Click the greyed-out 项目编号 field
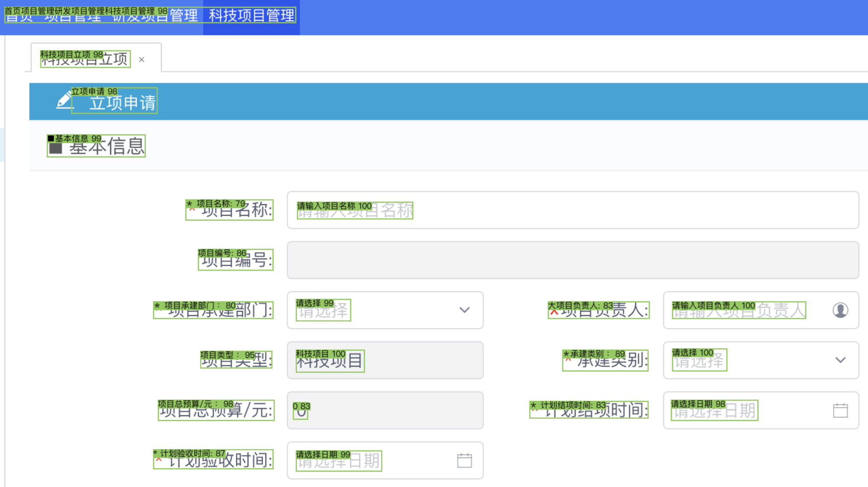 point(572,260)
